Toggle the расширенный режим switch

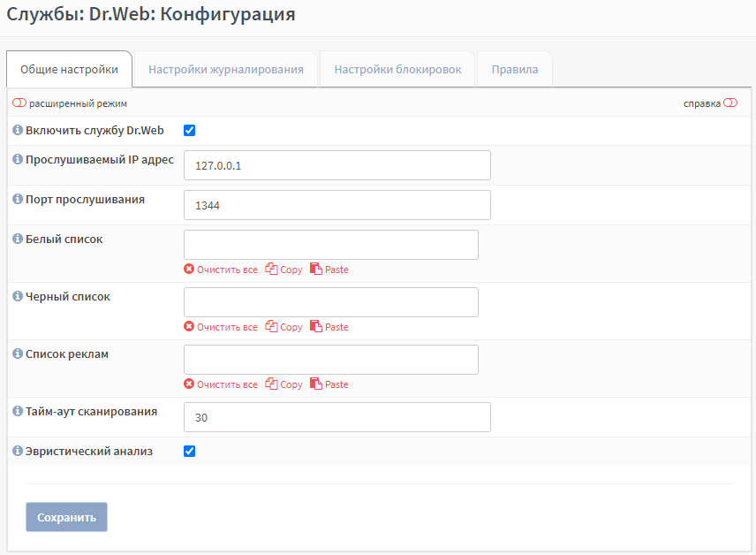click(x=19, y=103)
